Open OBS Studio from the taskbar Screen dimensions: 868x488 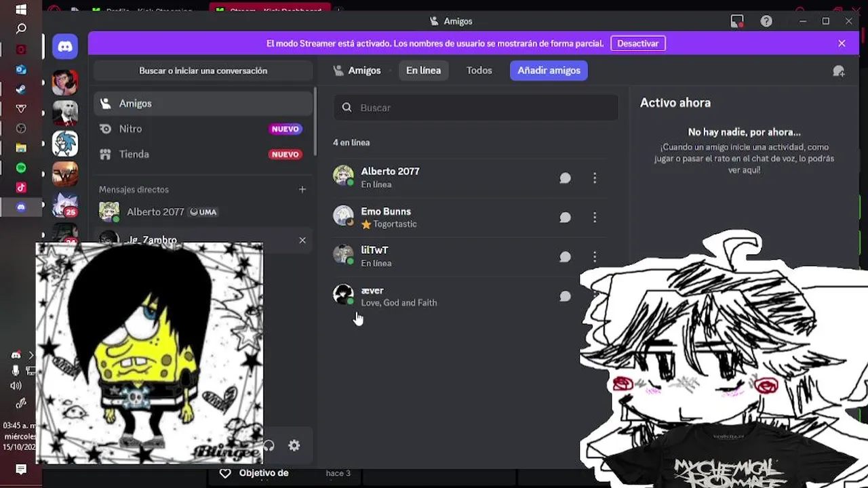(21, 128)
